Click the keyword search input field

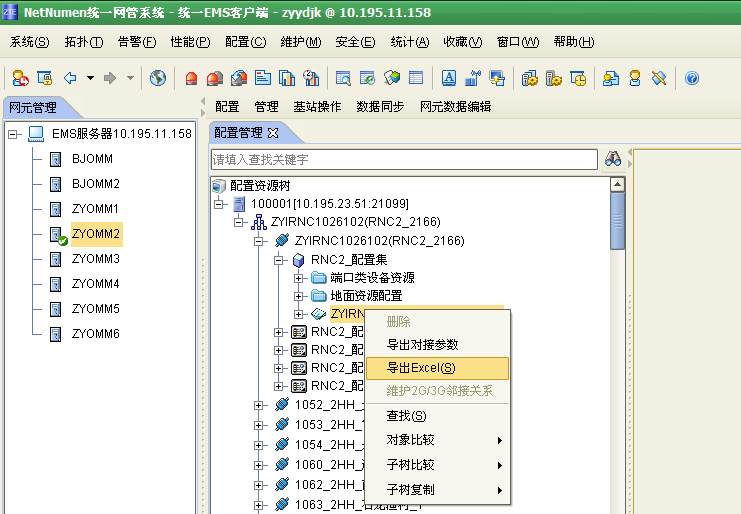pyautogui.click(x=404, y=159)
